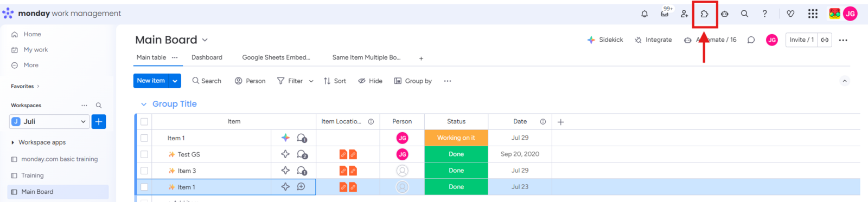Open Main table tab options dots

(x=175, y=57)
